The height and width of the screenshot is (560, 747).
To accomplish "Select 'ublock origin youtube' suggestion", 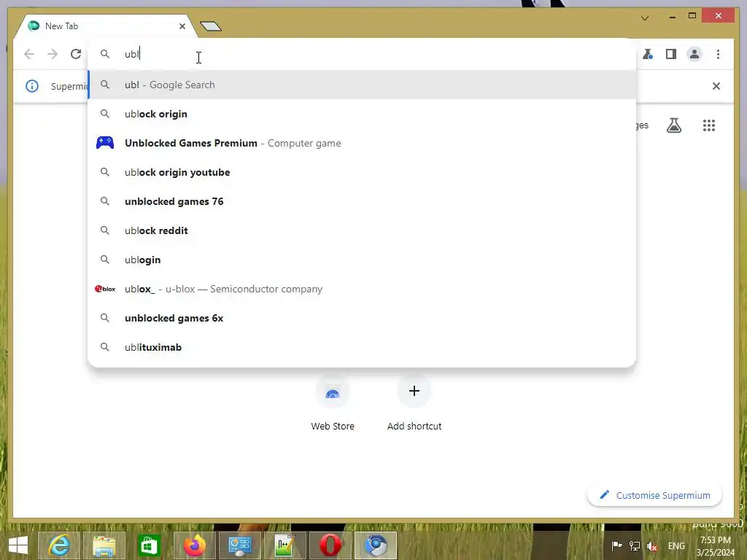I will point(362,172).
